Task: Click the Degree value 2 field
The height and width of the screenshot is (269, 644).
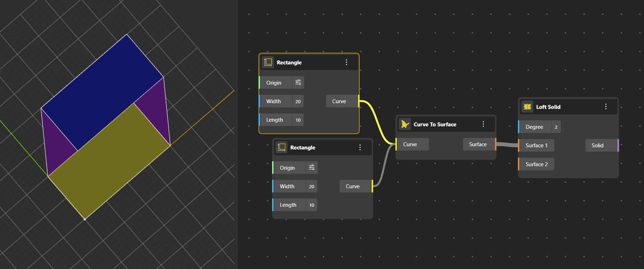Action: pyautogui.click(x=556, y=127)
